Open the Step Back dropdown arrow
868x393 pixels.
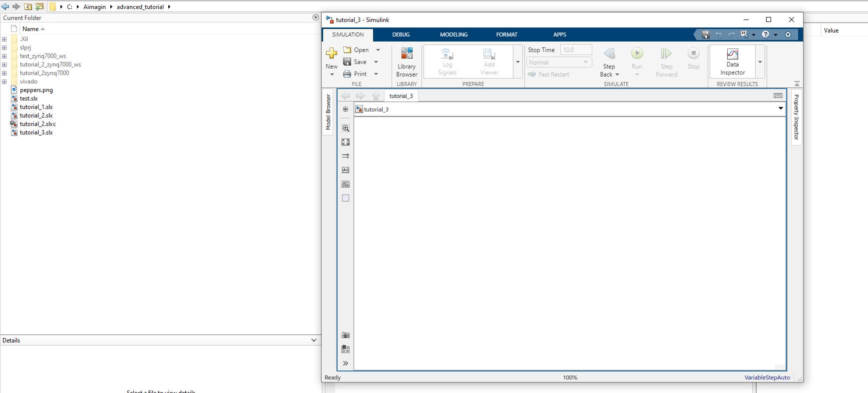(x=617, y=74)
